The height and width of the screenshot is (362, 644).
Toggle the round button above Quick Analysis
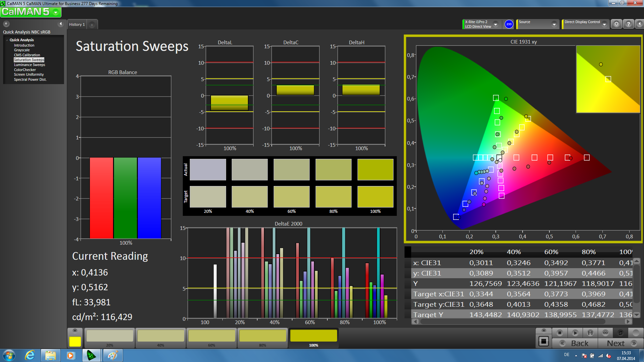6,24
